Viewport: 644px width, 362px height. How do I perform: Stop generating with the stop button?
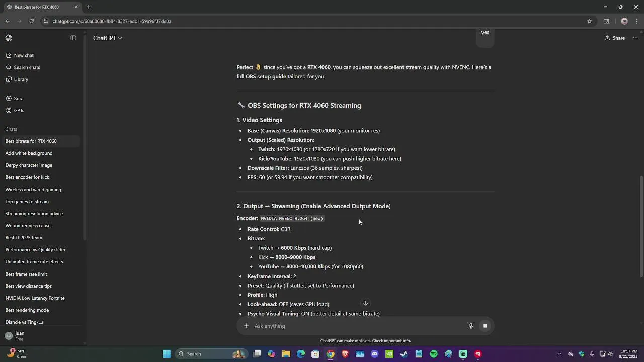tap(485, 326)
